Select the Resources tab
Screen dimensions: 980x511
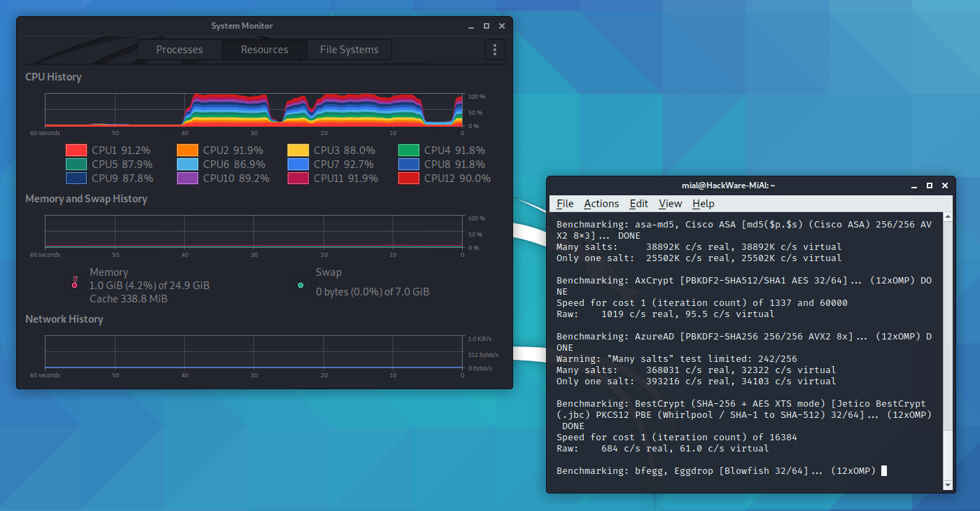tap(264, 50)
